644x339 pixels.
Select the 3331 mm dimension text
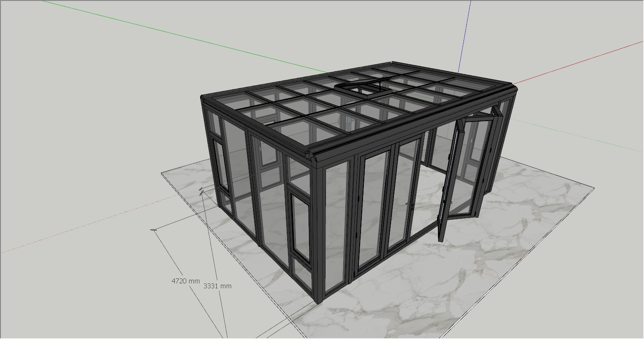[x=217, y=286]
